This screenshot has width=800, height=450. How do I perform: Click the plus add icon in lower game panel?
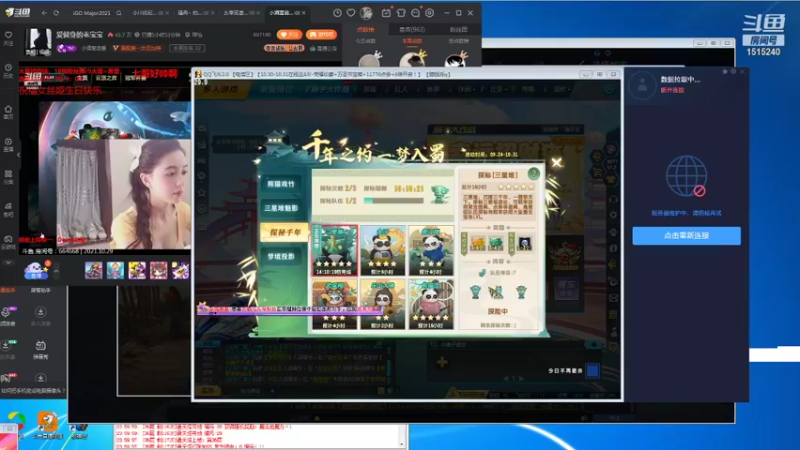442,362
